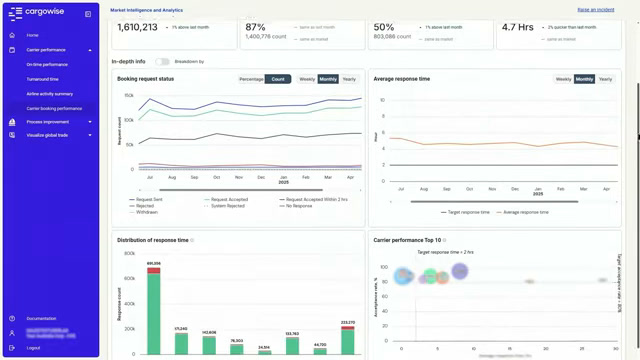This screenshot has height=360, width=640.
Task: Open Airline activity summary page
Action: (x=49, y=94)
